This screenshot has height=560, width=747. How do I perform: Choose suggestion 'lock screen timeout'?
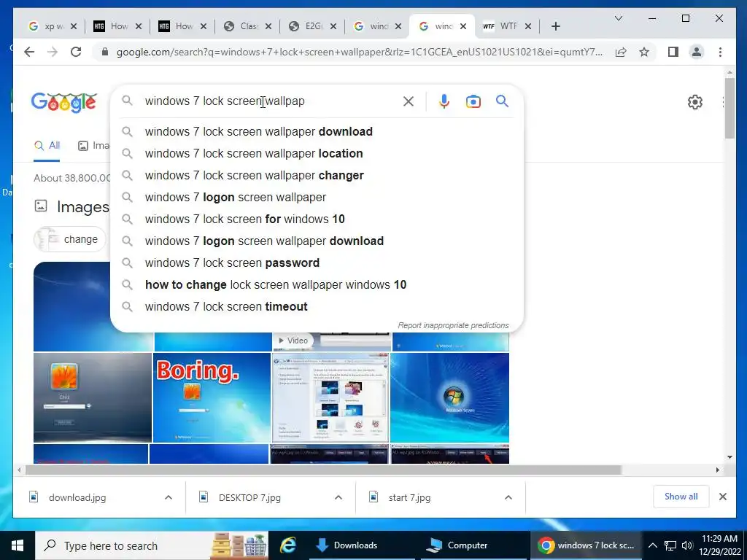[x=317, y=307]
